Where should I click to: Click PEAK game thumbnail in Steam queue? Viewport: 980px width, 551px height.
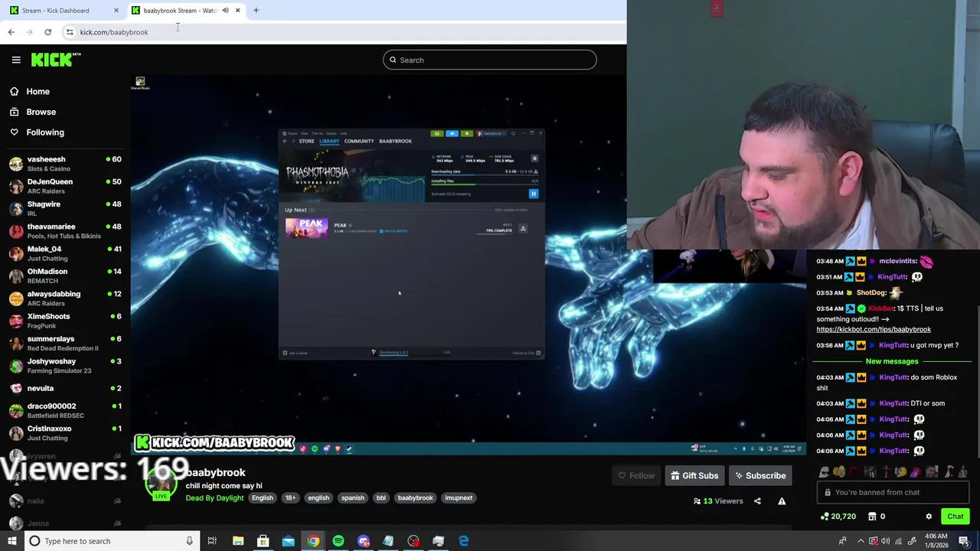(306, 228)
